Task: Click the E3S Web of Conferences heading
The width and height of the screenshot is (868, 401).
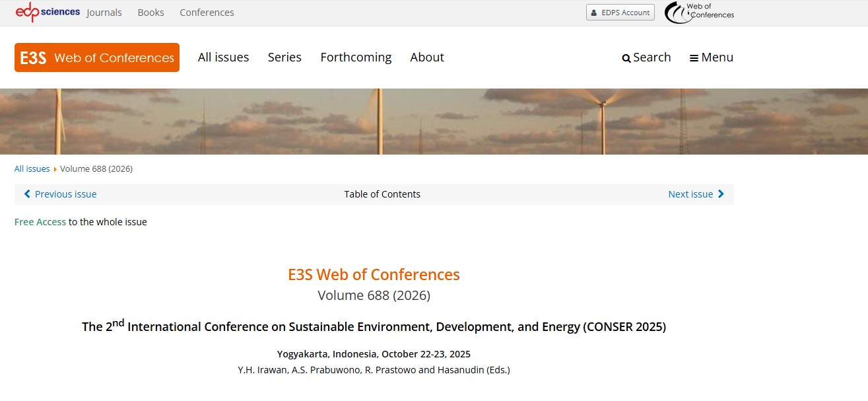Action: (374, 275)
